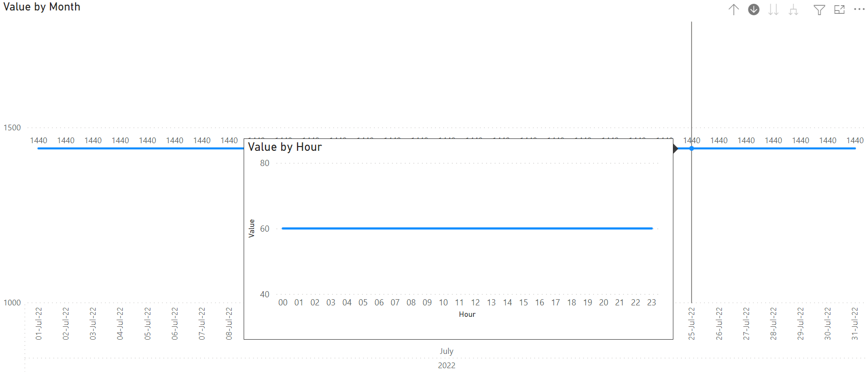Click the blue line in Value by Hour

[466, 228]
